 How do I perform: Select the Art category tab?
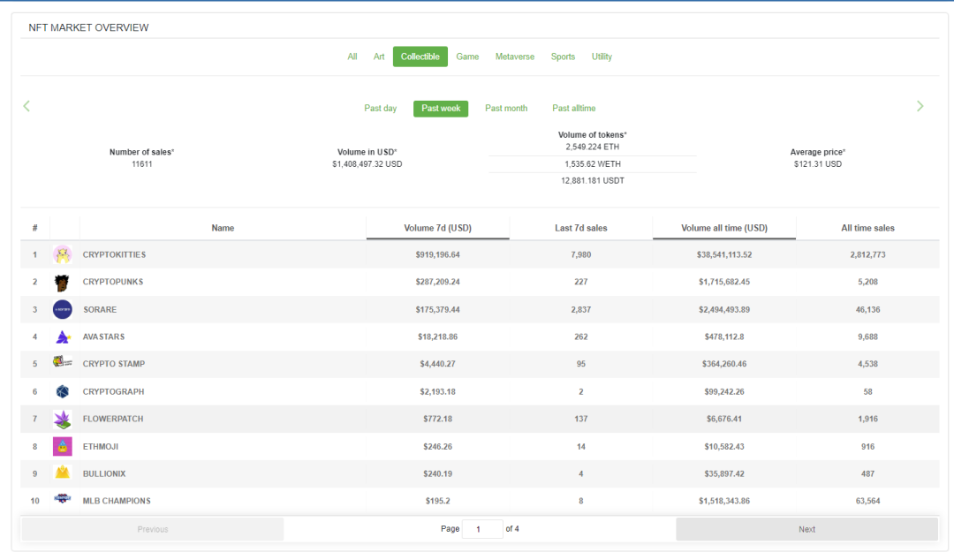click(379, 57)
